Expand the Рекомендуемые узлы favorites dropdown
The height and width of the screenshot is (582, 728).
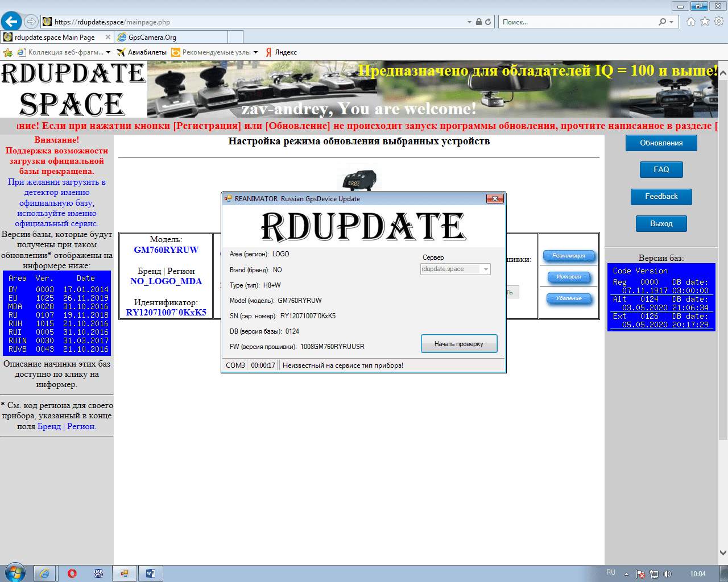point(255,52)
